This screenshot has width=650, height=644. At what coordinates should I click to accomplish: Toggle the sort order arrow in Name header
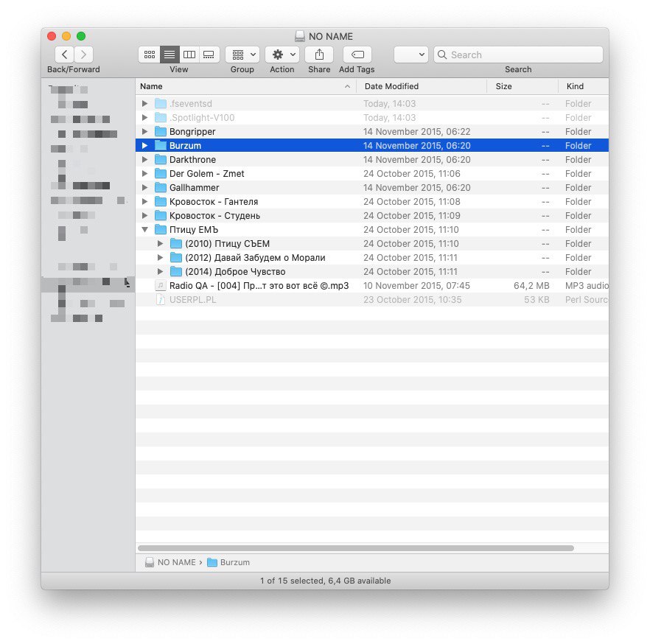tap(347, 86)
